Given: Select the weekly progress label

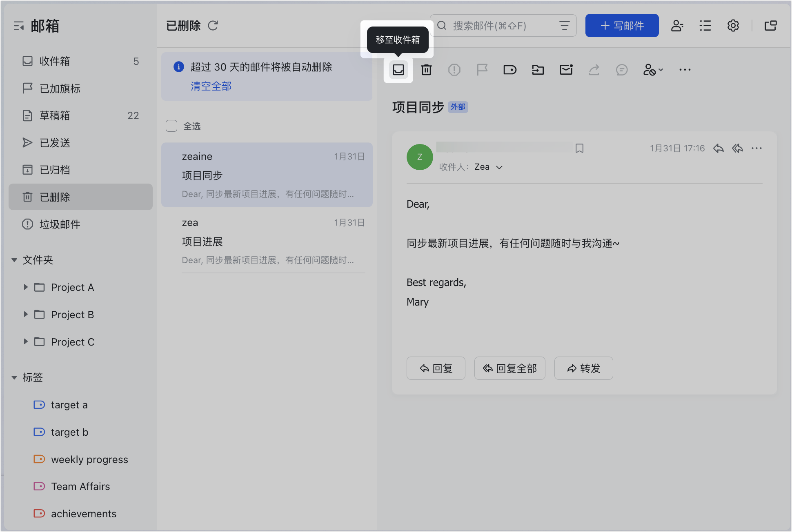Looking at the screenshot, I should [82, 459].
